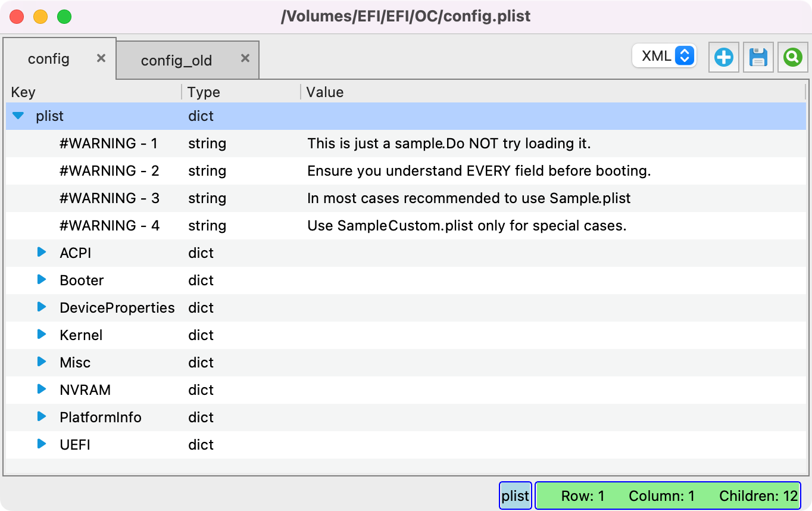The height and width of the screenshot is (511, 812).
Task: Select the UEFI key label
Action: tap(75, 445)
